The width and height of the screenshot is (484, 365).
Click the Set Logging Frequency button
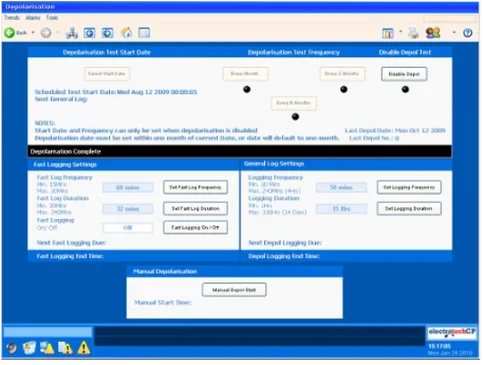[409, 187]
